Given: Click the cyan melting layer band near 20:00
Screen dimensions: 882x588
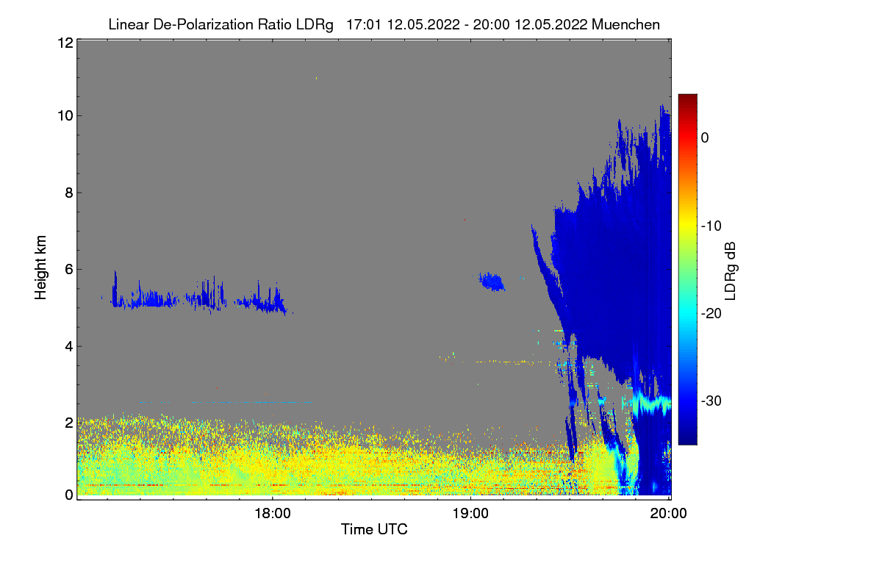Looking at the screenshot, I should (x=650, y=403).
